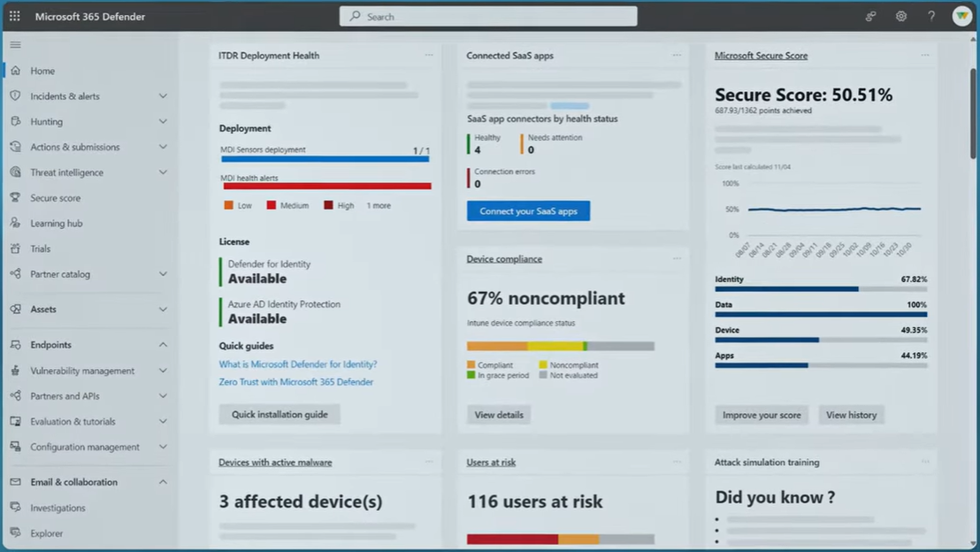
Task: Open Connected SaaS apps card options menu
Action: point(677,55)
